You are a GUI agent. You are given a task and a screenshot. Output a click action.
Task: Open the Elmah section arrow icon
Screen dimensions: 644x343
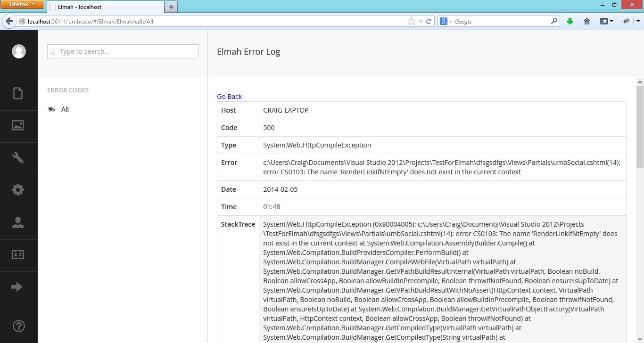point(17,287)
